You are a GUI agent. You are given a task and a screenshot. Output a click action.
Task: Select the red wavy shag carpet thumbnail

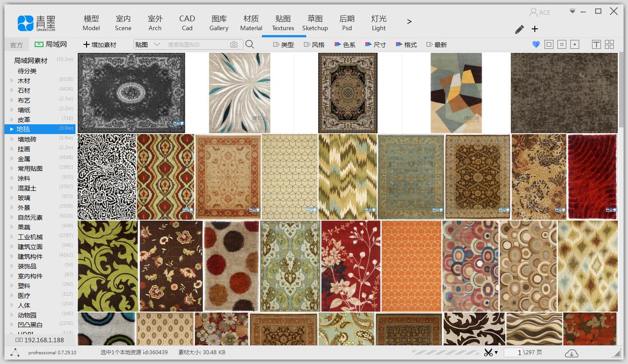point(592,177)
